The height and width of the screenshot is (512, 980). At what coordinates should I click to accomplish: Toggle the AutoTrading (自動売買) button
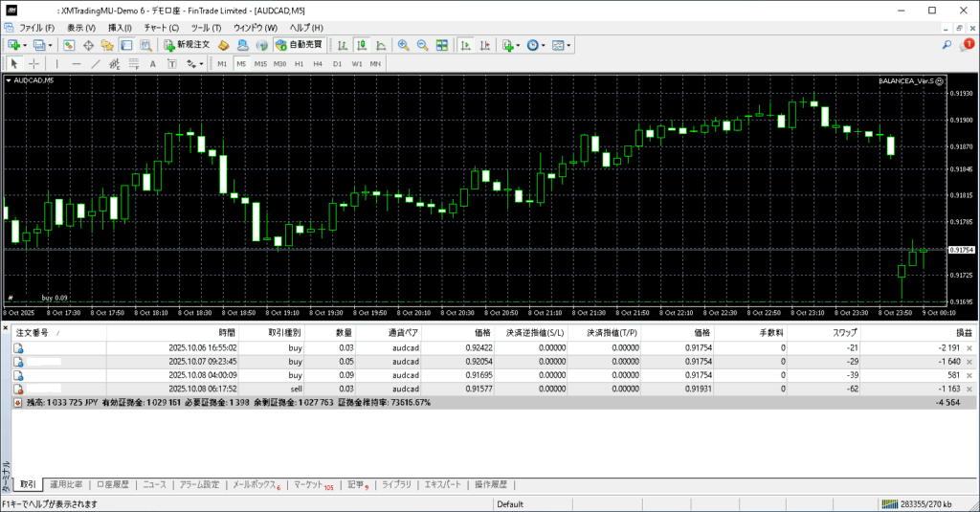299,45
